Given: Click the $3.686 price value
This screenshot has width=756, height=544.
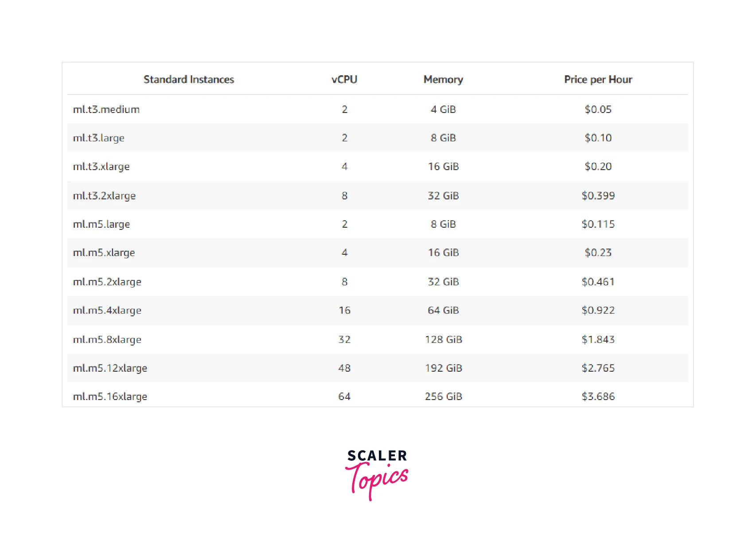Looking at the screenshot, I should click(598, 396).
